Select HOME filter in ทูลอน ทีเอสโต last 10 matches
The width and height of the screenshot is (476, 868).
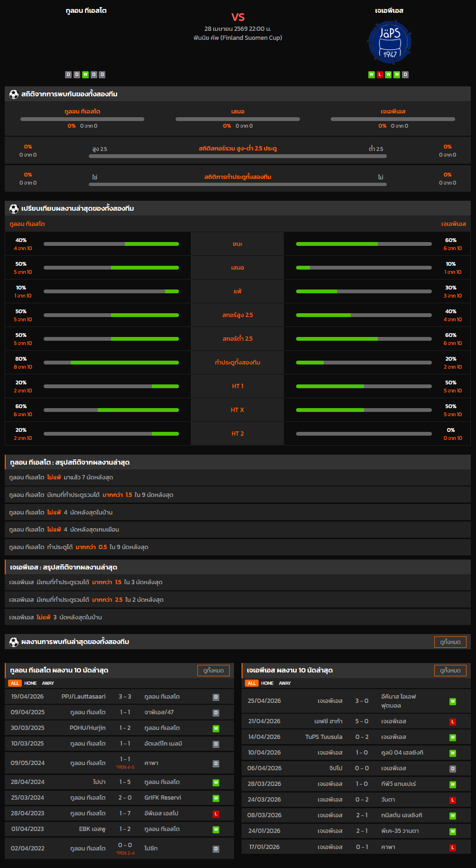click(30, 683)
